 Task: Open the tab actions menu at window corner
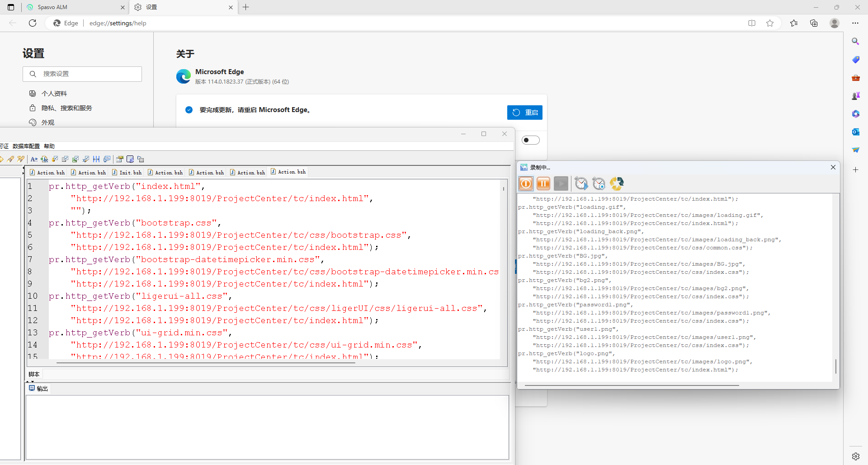pyautogui.click(x=11, y=7)
